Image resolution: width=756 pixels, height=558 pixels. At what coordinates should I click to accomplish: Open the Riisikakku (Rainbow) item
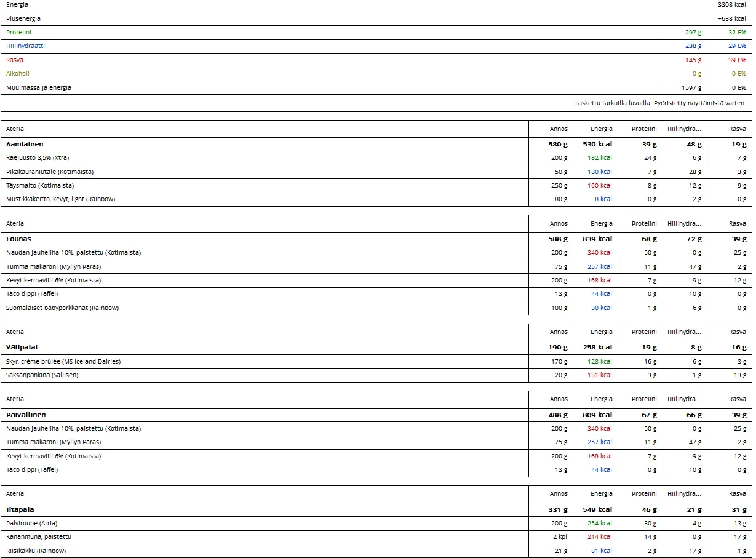coord(36,551)
